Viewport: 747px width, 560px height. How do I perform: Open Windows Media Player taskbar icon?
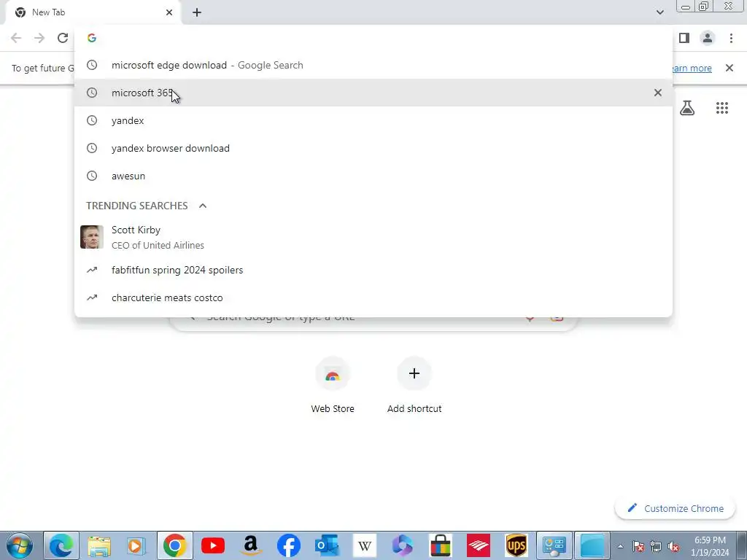pyautogui.click(x=136, y=545)
